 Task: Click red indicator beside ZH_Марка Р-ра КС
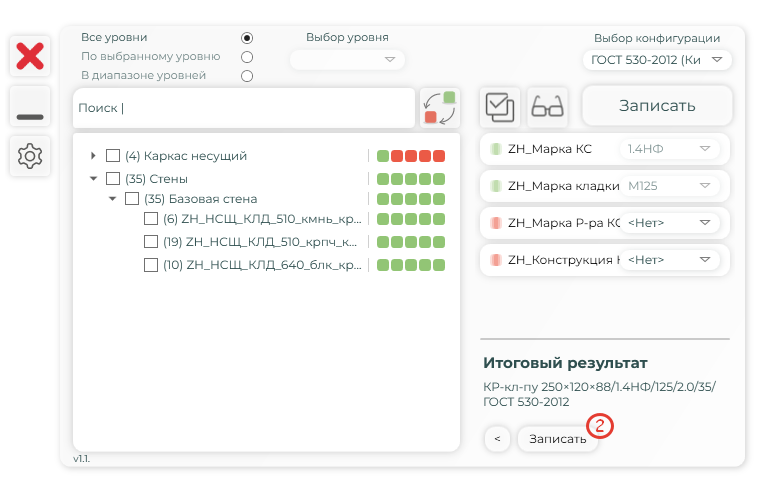[496, 223]
